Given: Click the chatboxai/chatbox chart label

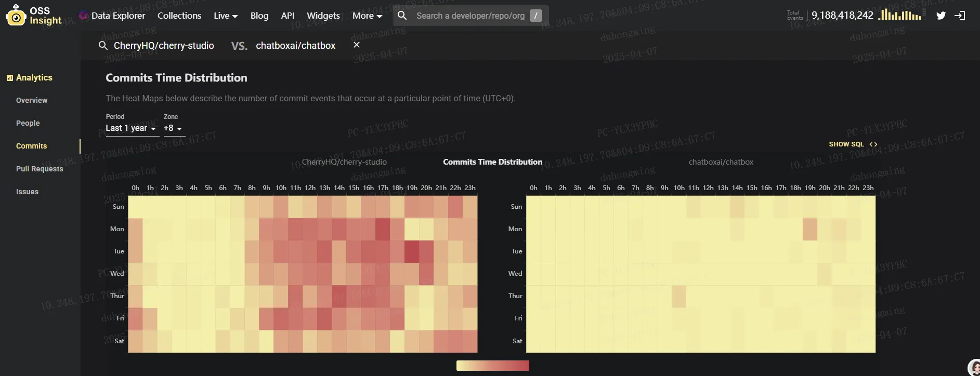Looking at the screenshot, I should coord(721,162).
